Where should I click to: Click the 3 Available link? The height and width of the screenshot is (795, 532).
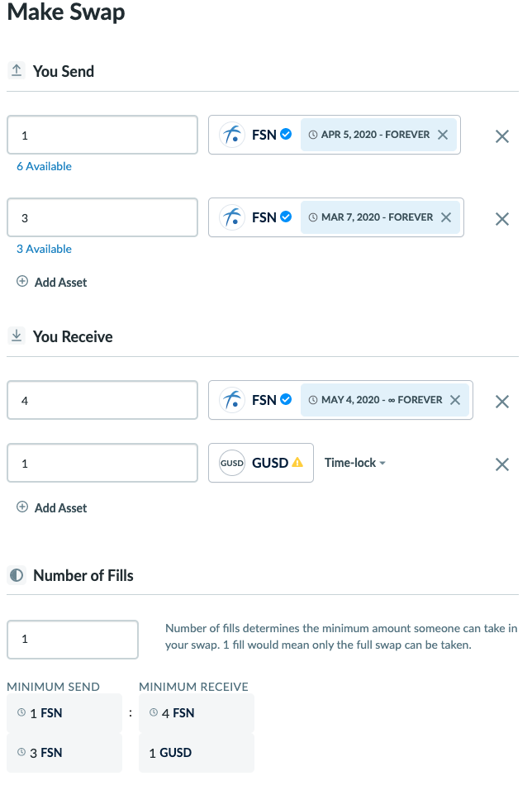click(44, 249)
